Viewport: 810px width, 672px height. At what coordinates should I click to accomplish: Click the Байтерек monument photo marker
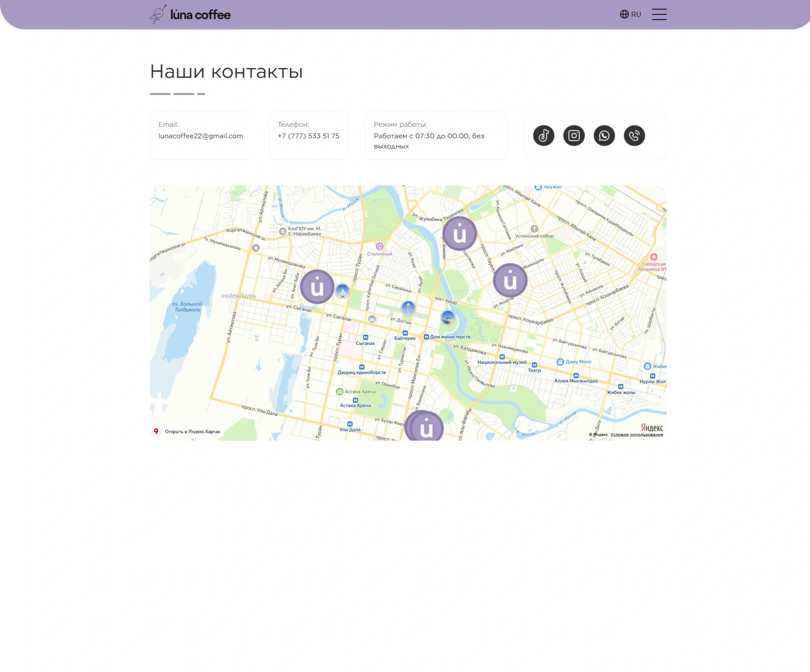pos(408,308)
